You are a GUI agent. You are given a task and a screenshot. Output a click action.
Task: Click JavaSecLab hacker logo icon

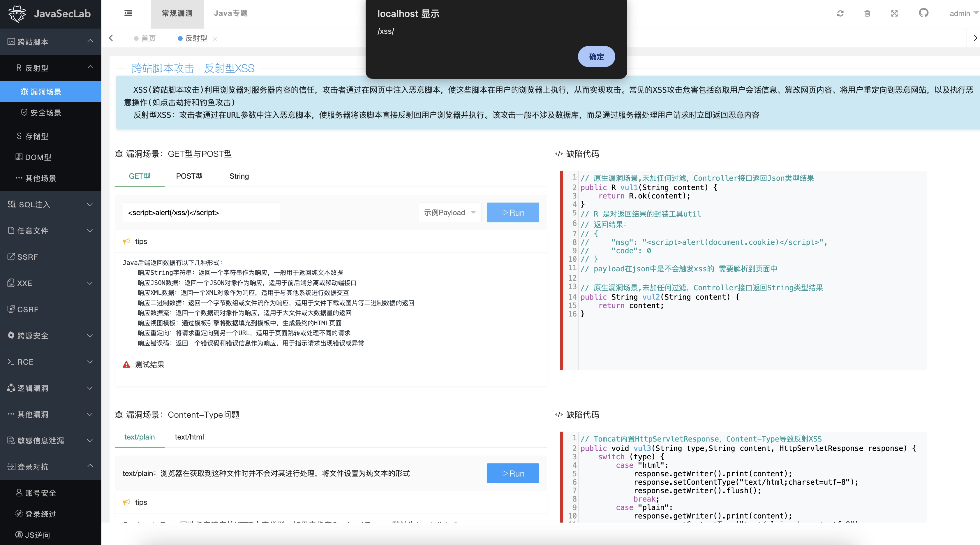pos(17,14)
